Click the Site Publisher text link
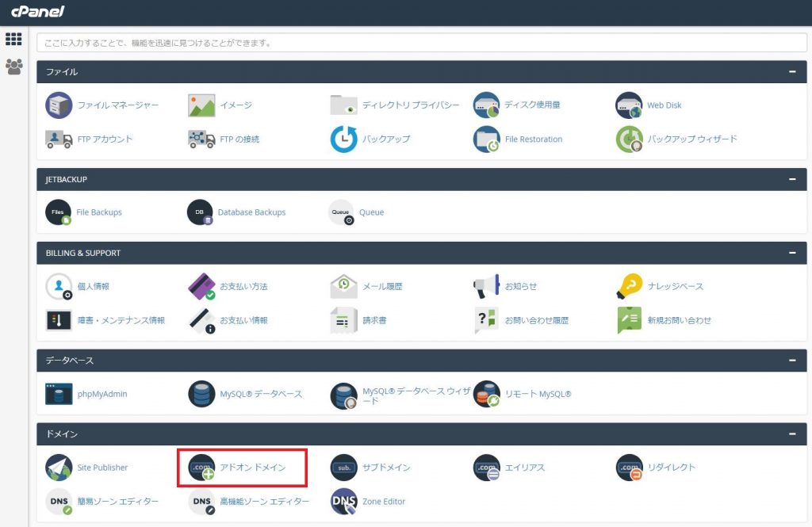The height and width of the screenshot is (527, 812). [x=102, y=468]
